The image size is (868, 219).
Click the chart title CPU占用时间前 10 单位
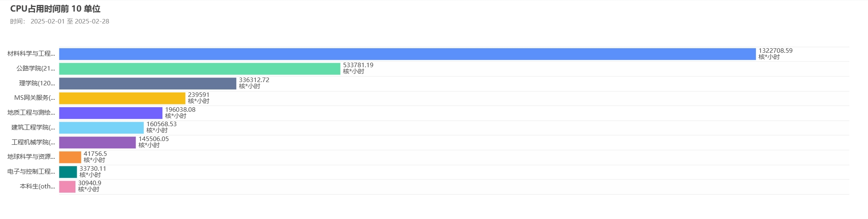point(55,9)
